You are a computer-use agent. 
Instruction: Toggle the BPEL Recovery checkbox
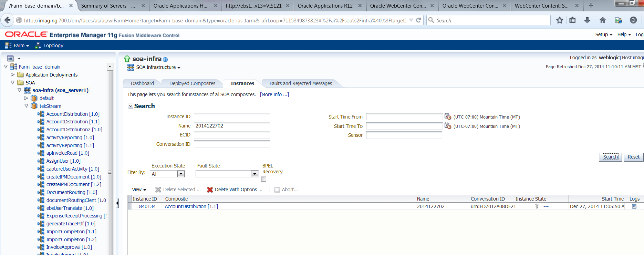point(263,179)
